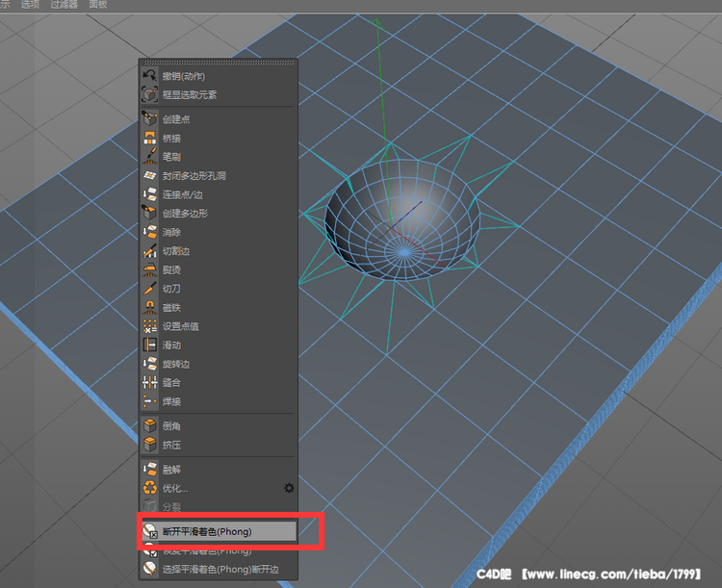Pick the 磁铁 magnet tool icon
The height and width of the screenshot is (588, 722).
point(149,307)
